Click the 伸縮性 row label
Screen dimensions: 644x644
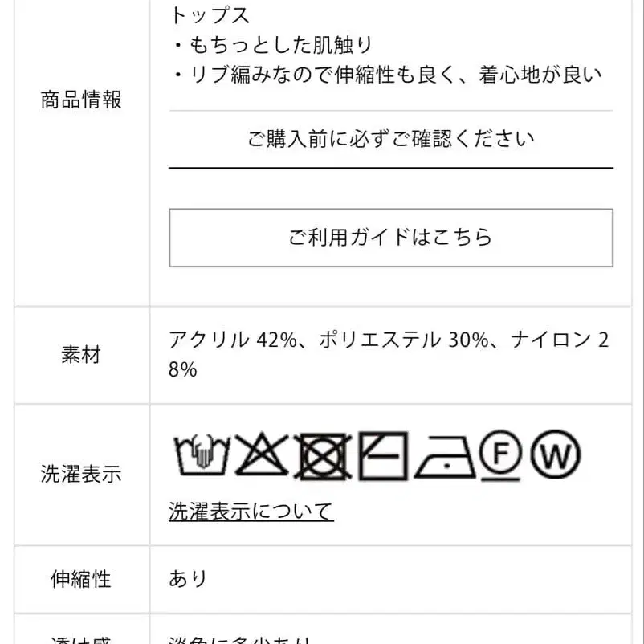click(x=79, y=578)
